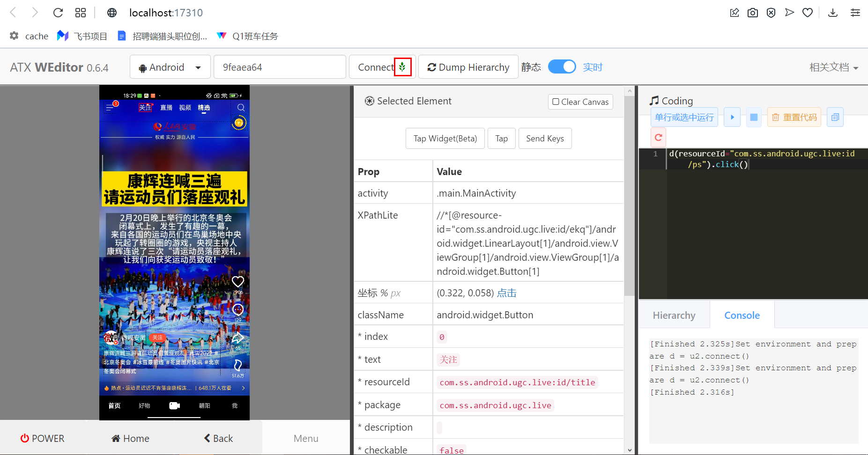Click the 重置代码 reset code button
The width and height of the screenshot is (868, 455).
tap(794, 117)
